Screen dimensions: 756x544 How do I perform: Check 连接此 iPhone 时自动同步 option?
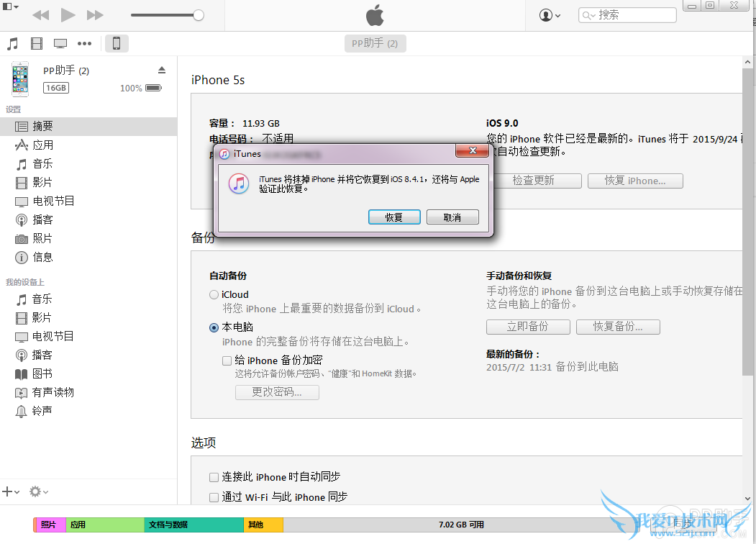coord(214,477)
